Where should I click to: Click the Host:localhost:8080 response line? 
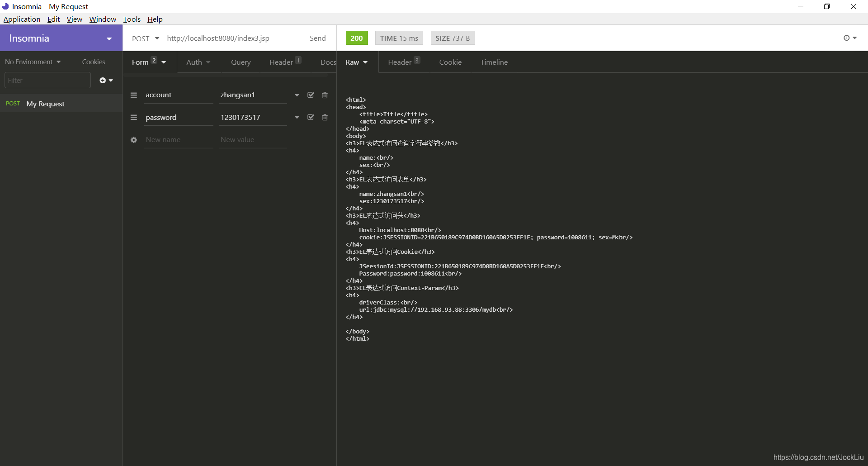coord(400,230)
